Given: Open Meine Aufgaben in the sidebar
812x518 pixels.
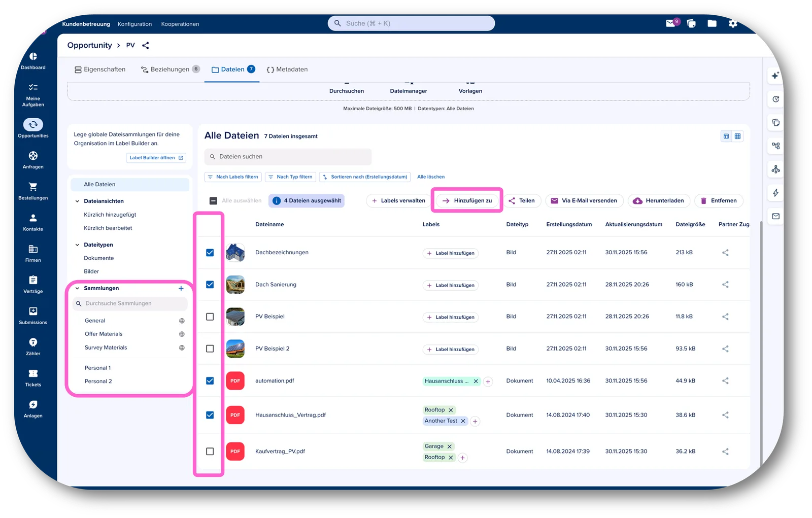Looking at the screenshot, I should [33, 95].
